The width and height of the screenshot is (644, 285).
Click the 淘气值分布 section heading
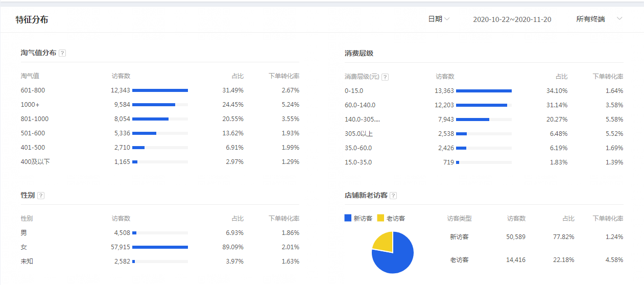click(38, 53)
